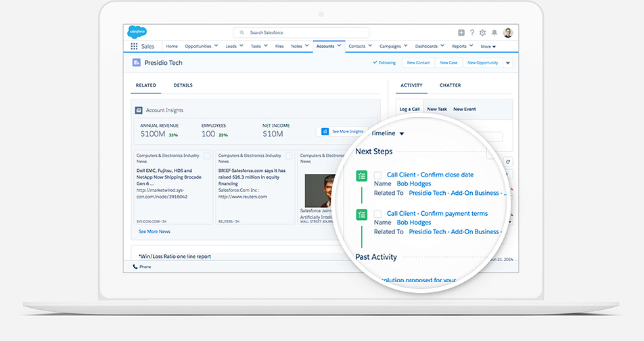Click the Salesforce cloud logo

point(137,32)
